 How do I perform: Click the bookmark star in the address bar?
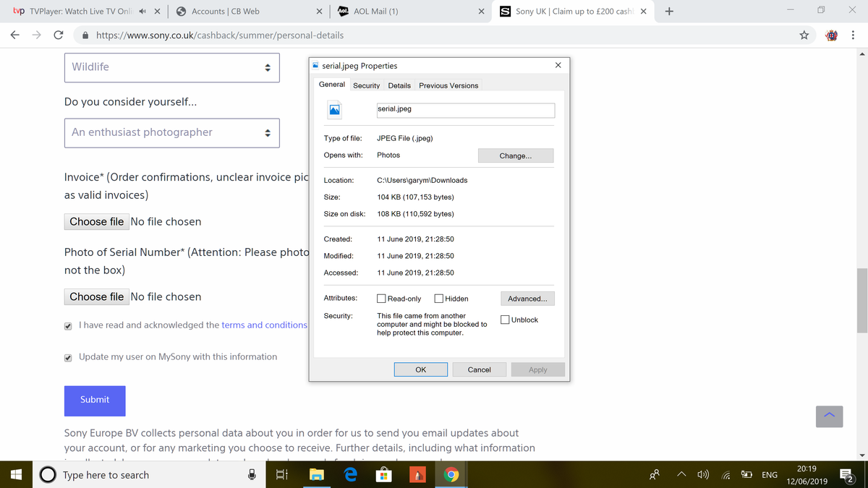[x=804, y=34]
